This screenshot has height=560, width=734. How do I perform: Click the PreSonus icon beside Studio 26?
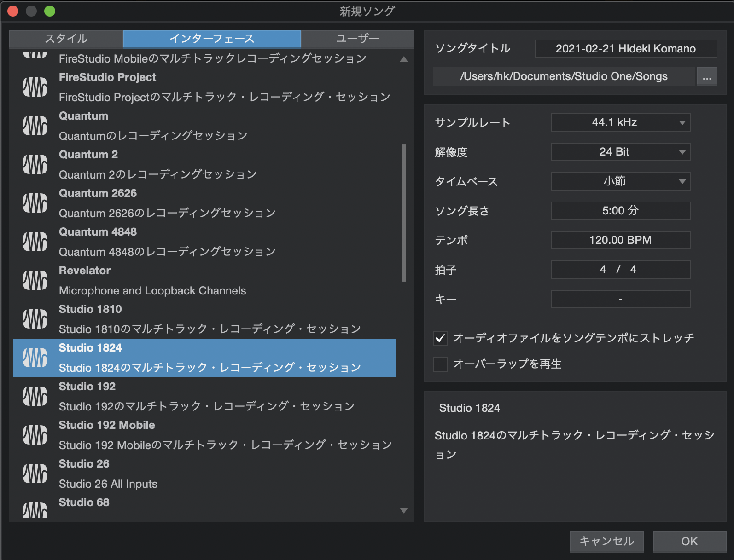pos(35,473)
